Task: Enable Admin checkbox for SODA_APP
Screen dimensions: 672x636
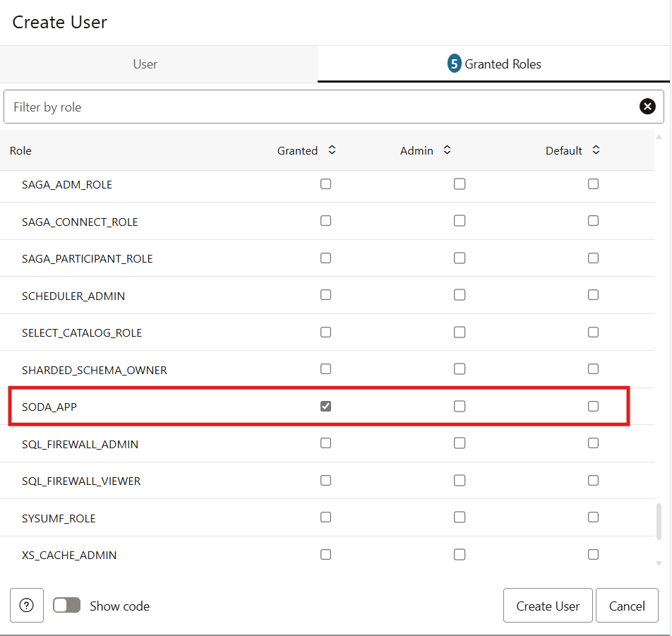Action: click(x=460, y=406)
